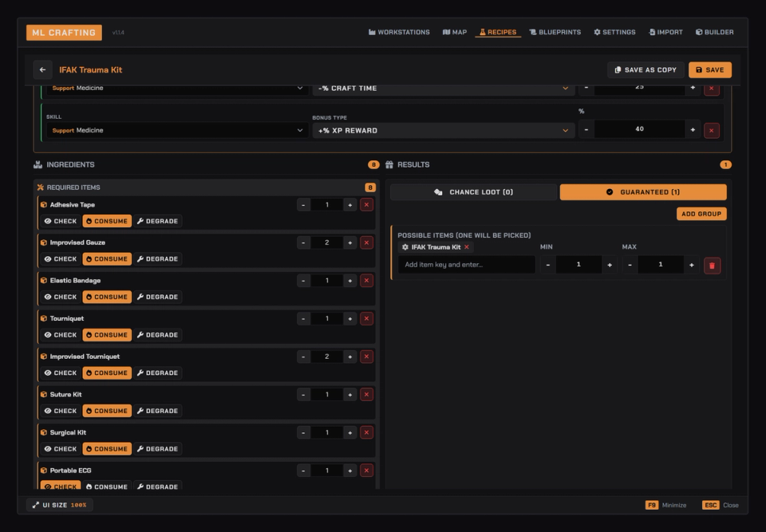766x532 pixels.
Task: Delete the +% XP REWARD bonus row
Action: [x=711, y=131]
